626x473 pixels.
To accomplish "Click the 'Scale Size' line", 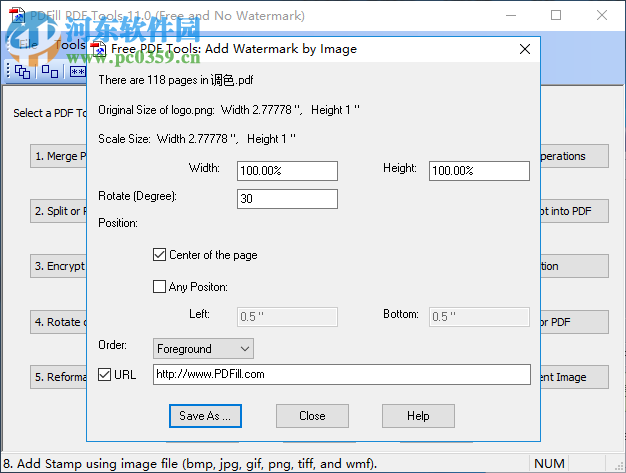I will (197, 139).
